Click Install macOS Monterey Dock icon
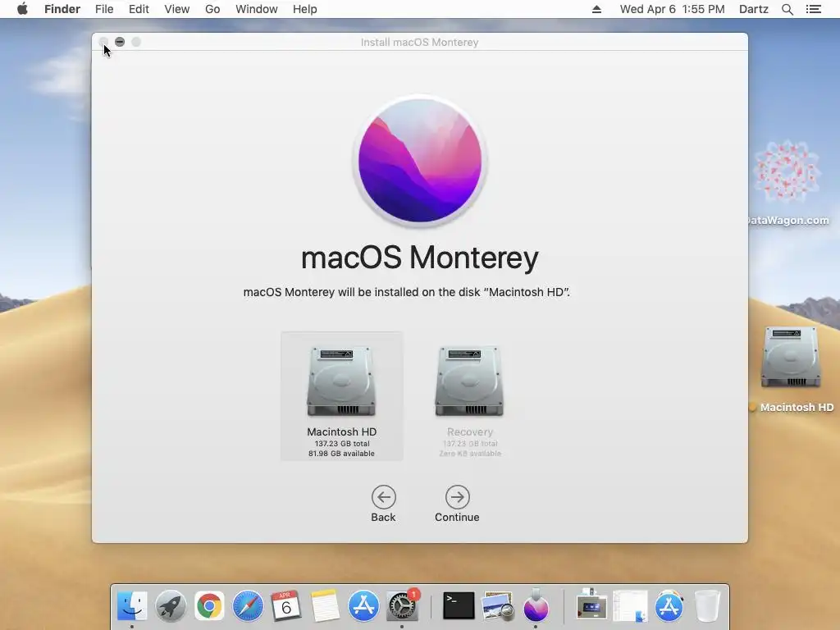840x630 pixels. point(536,606)
